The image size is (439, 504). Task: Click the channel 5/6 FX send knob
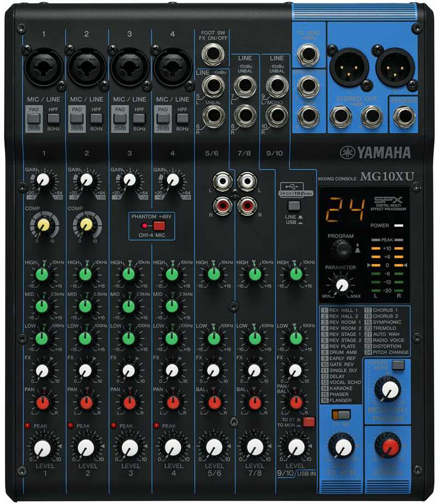click(x=214, y=371)
